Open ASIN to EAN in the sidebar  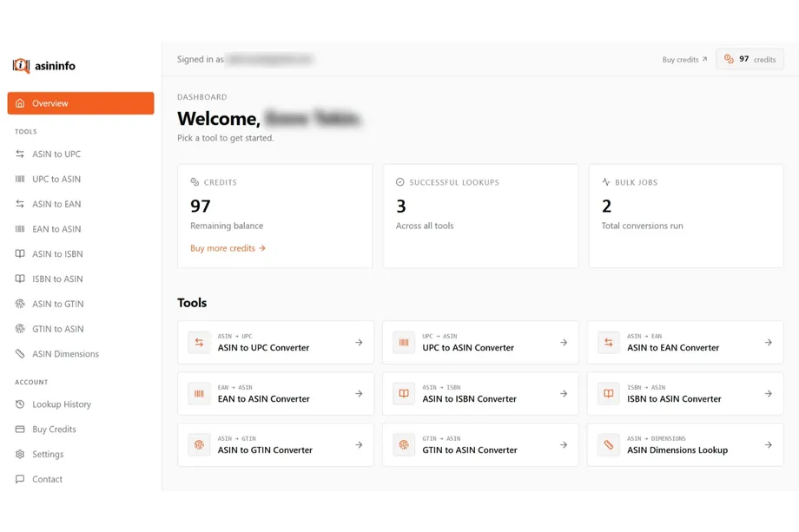tap(81, 204)
